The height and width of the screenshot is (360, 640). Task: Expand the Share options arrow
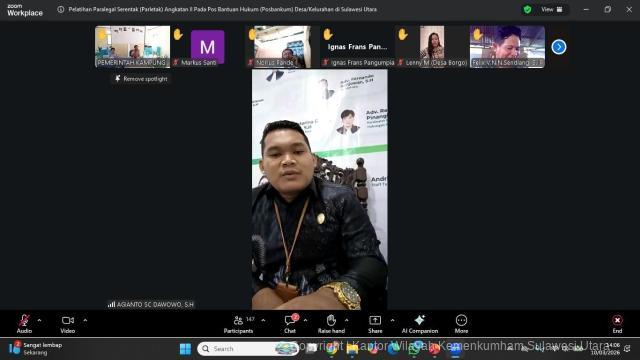tap(392, 320)
